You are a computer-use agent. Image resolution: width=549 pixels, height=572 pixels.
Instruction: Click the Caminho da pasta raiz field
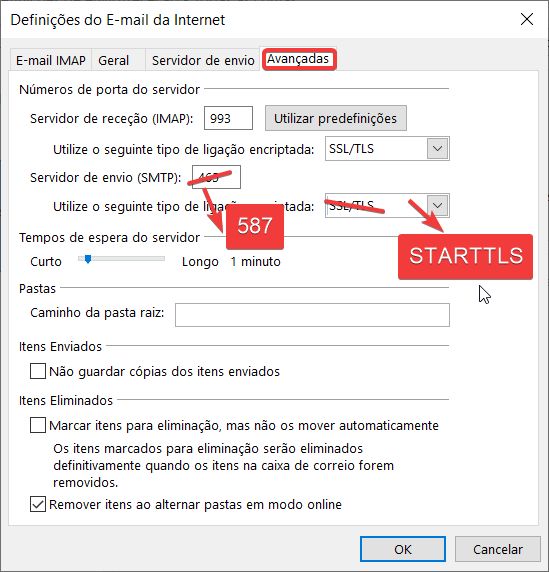tap(312, 315)
